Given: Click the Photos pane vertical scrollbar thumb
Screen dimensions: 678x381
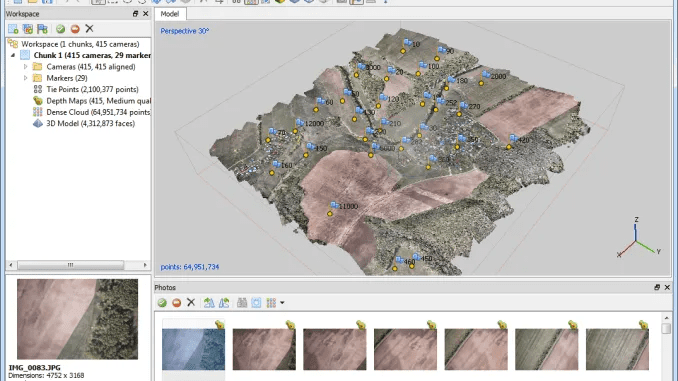Looking at the screenshot, I should tap(666, 329).
